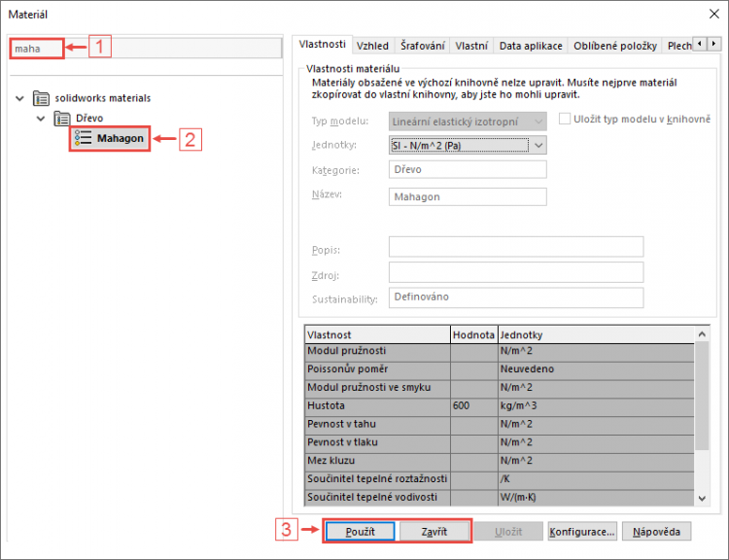Switch to the Vlastnosti tab

click(x=322, y=45)
